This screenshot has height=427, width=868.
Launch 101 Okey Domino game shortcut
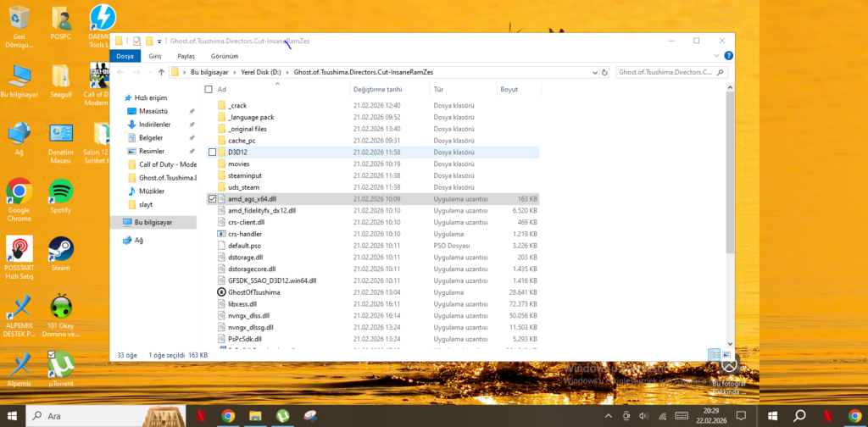pyautogui.click(x=61, y=315)
